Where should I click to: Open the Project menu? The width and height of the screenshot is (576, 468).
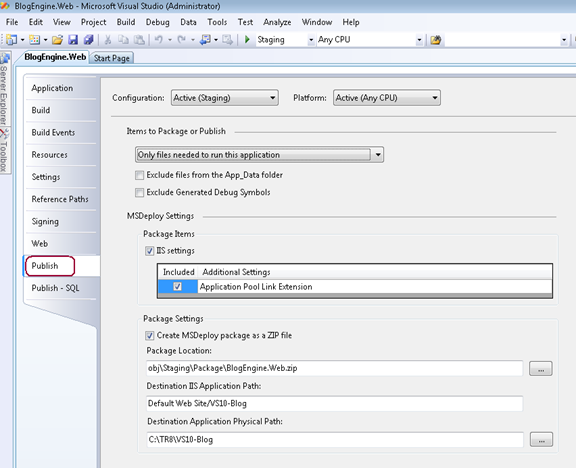[x=93, y=22]
